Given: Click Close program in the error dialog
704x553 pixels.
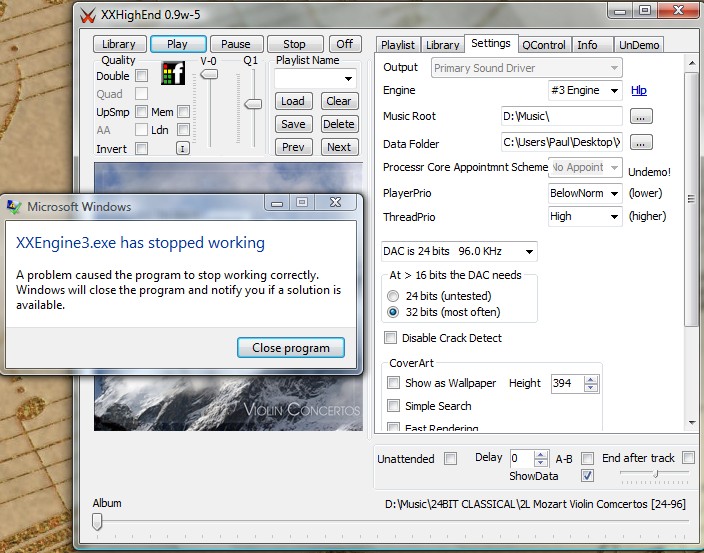Looking at the screenshot, I should coord(291,348).
